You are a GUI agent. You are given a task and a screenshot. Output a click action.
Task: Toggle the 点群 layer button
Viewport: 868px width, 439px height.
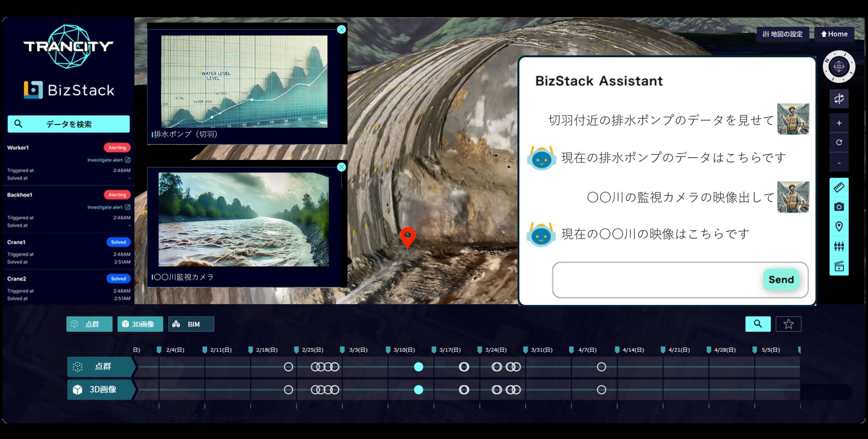pos(89,324)
